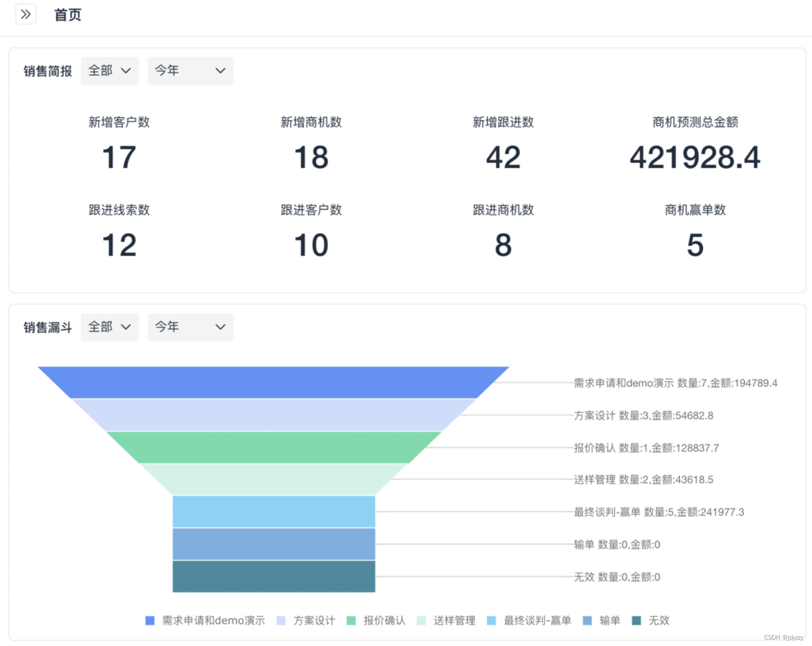812x646 pixels.
Task: Click the 新增客户数 label
Action: pyautogui.click(x=119, y=123)
